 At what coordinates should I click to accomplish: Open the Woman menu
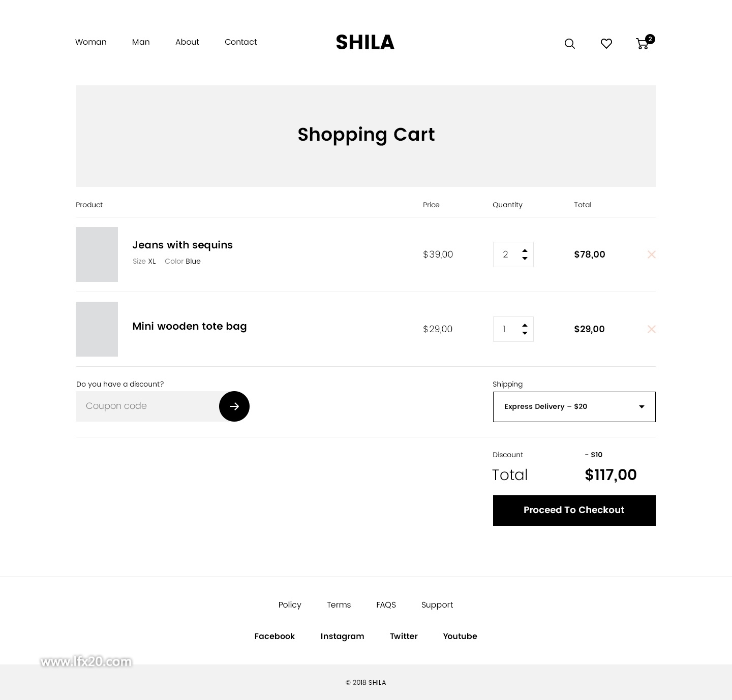coord(91,42)
